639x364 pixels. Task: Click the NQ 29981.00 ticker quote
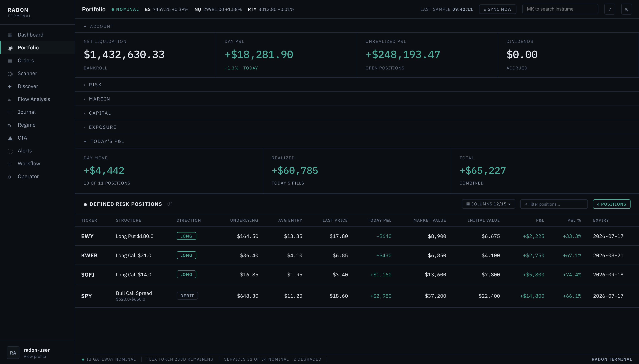coord(218,10)
